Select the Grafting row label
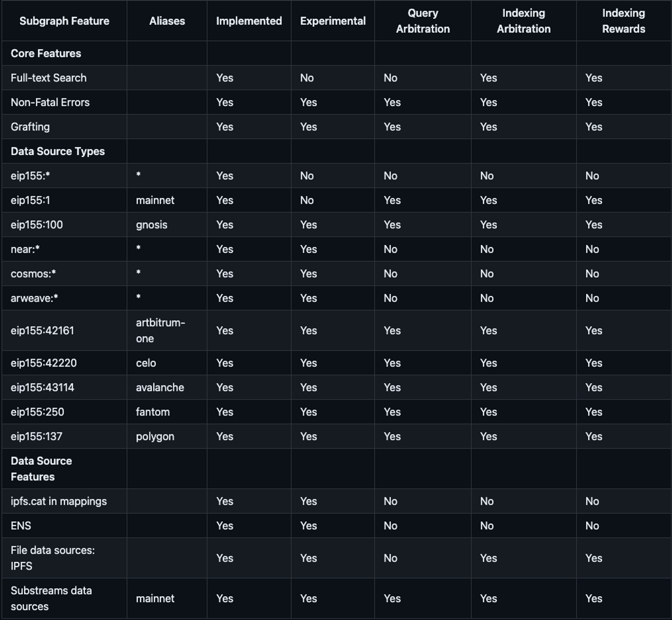The image size is (672, 620). pos(30,127)
